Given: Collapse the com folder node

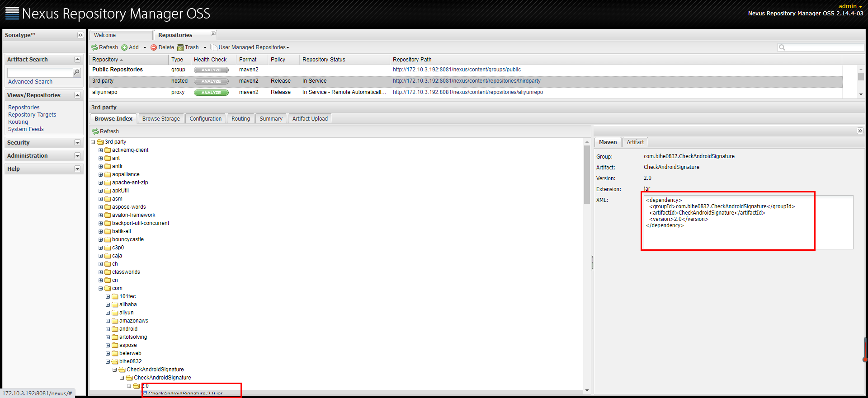Looking at the screenshot, I should (x=101, y=289).
